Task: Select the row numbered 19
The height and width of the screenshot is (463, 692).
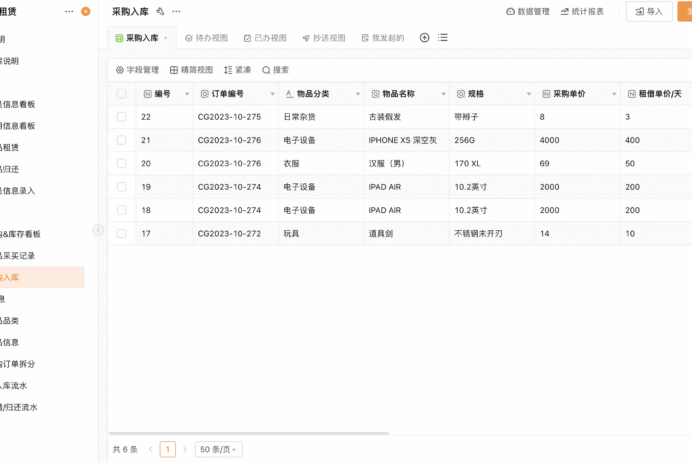Action: (121, 187)
